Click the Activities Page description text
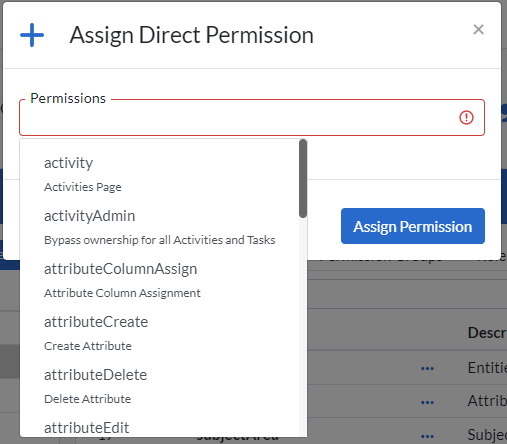 click(83, 187)
